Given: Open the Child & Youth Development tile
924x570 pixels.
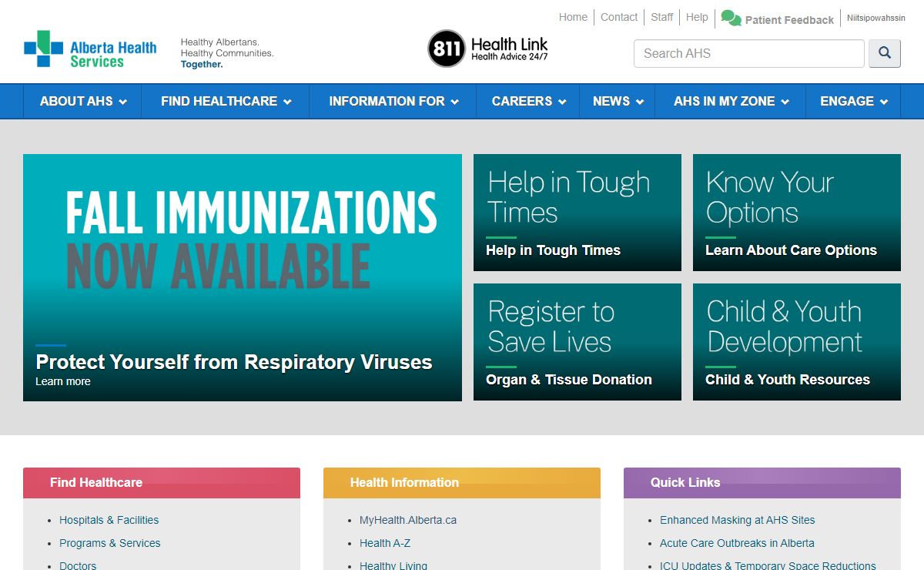Looking at the screenshot, I should coord(797,342).
